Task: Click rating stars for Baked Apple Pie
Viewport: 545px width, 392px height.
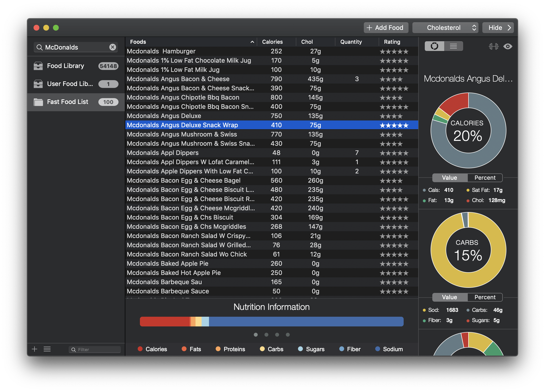Action: [394, 264]
